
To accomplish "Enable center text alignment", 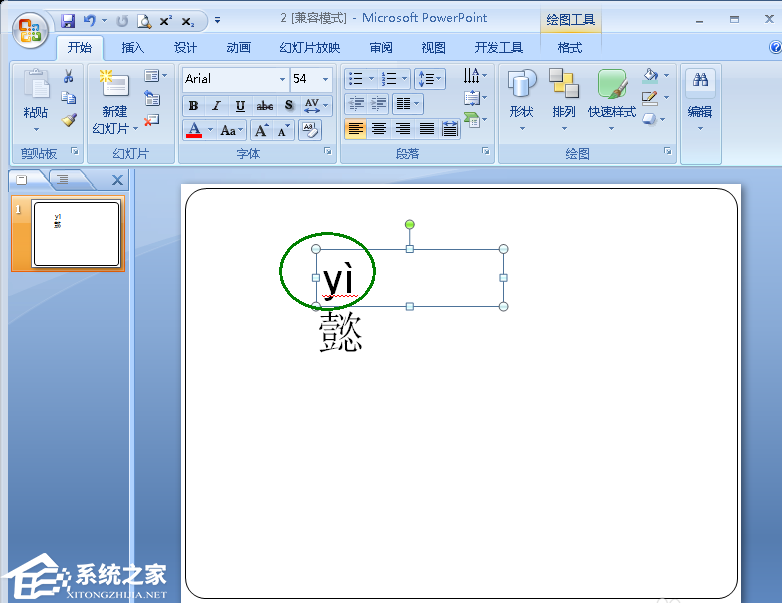I will click(x=379, y=129).
